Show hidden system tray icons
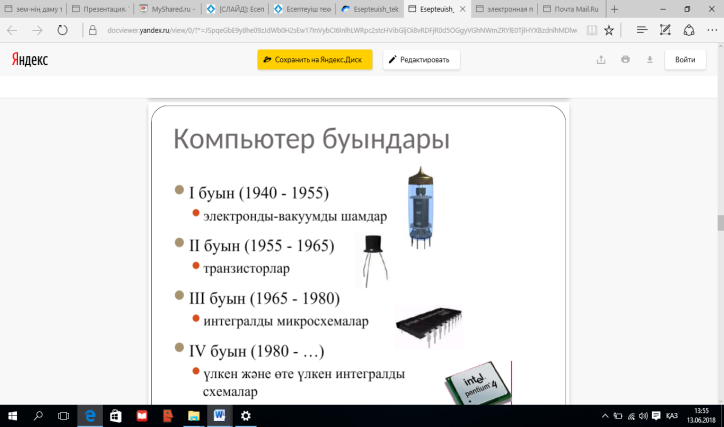 [605, 416]
